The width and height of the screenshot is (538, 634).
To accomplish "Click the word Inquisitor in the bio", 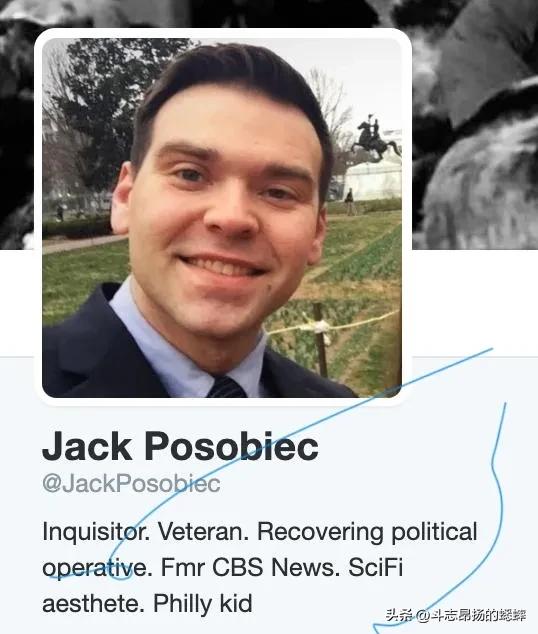I will tap(93, 532).
